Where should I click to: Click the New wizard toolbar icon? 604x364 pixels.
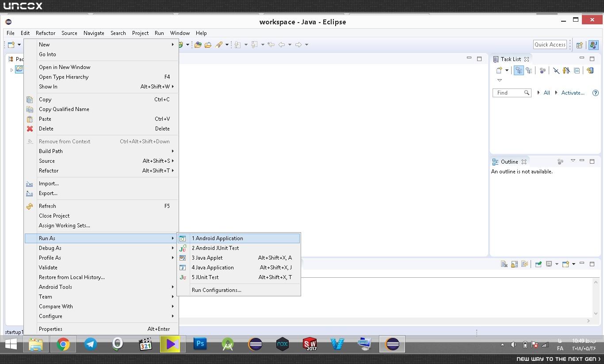point(11,45)
